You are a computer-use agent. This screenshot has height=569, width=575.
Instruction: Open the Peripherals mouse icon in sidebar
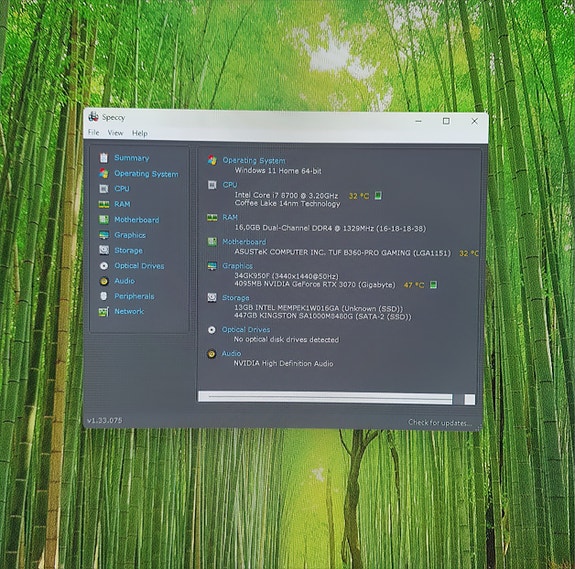[104, 296]
